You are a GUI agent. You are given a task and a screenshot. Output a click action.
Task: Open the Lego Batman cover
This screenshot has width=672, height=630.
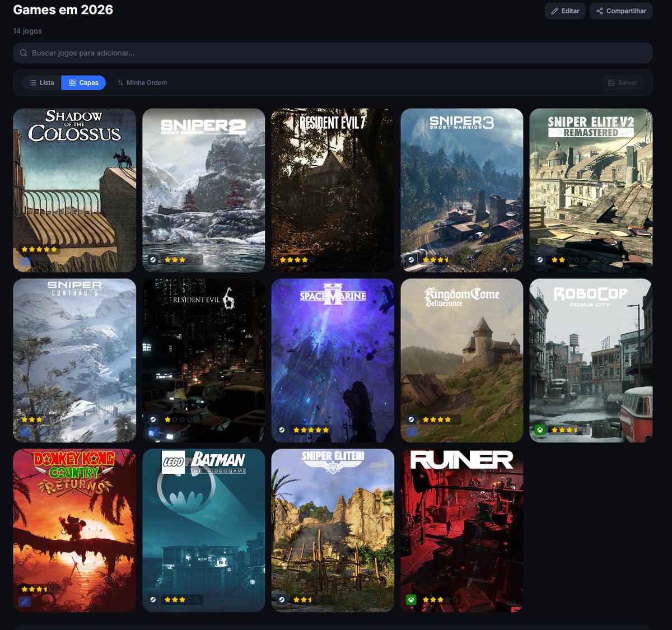point(204,530)
